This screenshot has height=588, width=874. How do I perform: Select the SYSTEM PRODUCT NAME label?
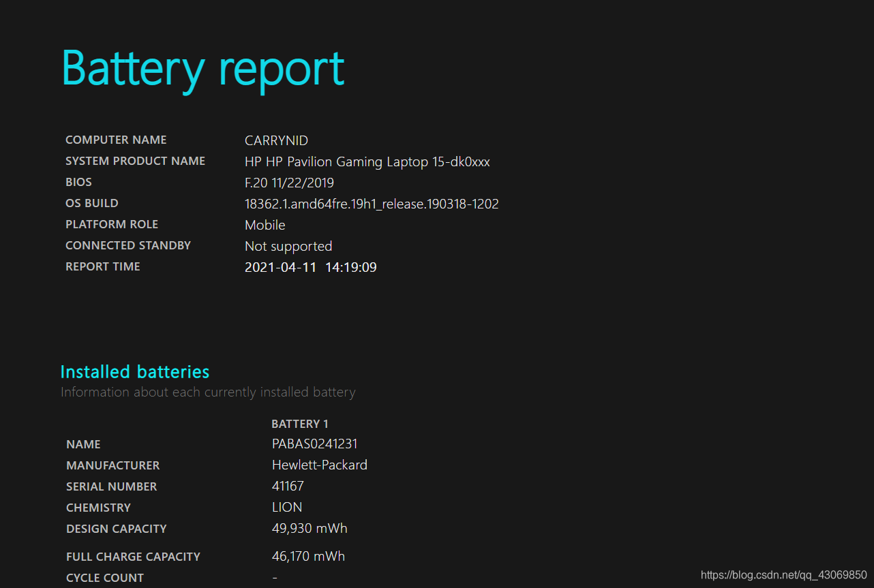(x=135, y=161)
